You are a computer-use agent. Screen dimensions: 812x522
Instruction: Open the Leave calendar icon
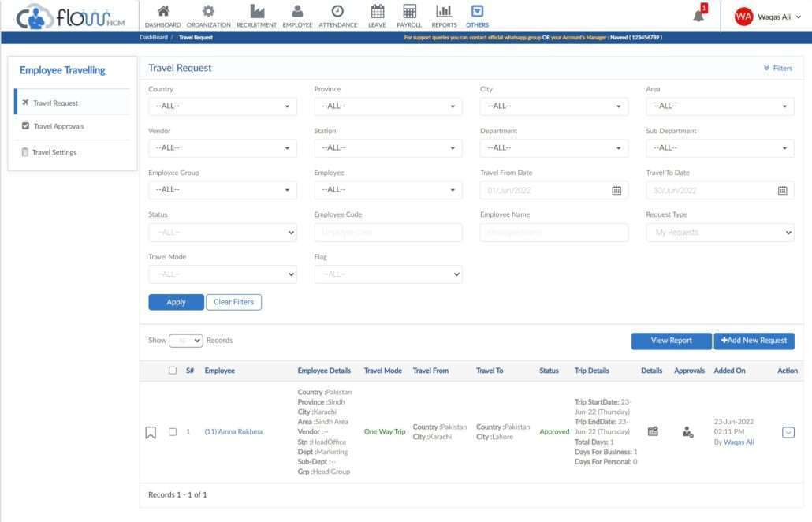click(377, 13)
